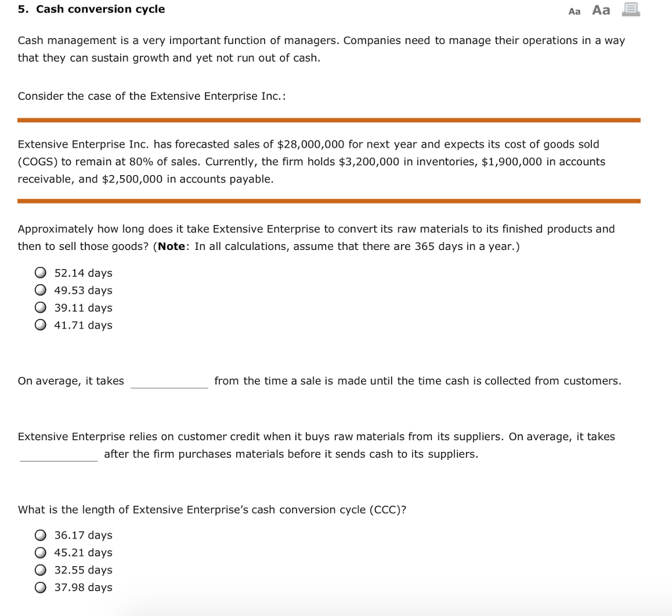This screenshot has width=672, height=616.
Task: Select the 36.17 days CCC answer
Action: click(40, 535)
